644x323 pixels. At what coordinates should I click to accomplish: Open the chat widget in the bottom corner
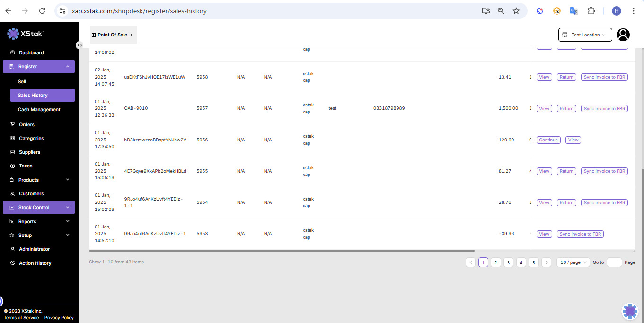(x=630, y=311)
